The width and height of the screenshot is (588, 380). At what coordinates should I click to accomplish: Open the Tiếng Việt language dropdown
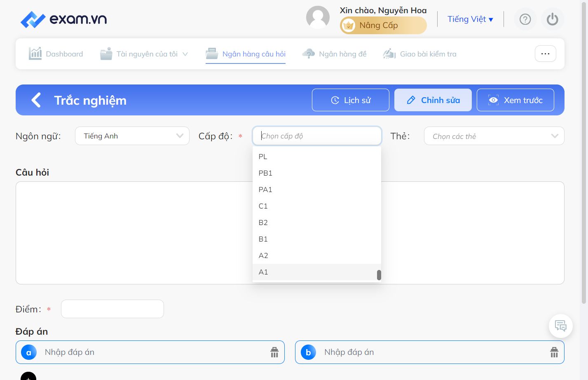point(470,19)
